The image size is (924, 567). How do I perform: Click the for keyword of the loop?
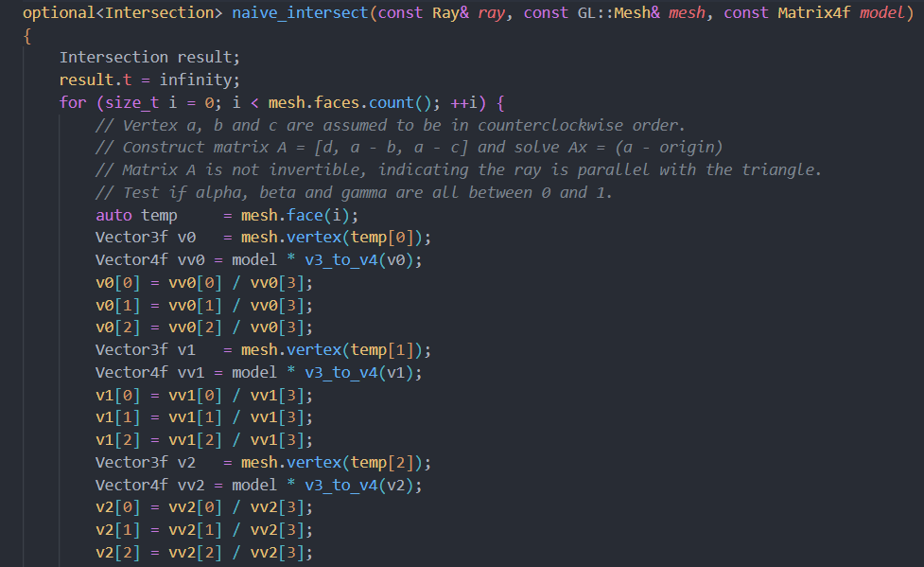point(73,102)
